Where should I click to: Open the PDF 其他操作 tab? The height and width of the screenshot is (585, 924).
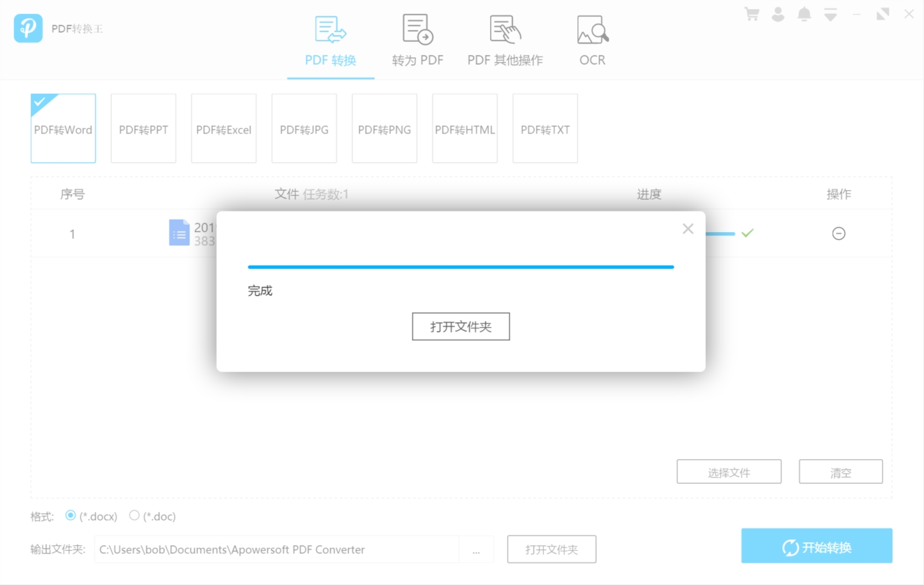click(505, 42)
